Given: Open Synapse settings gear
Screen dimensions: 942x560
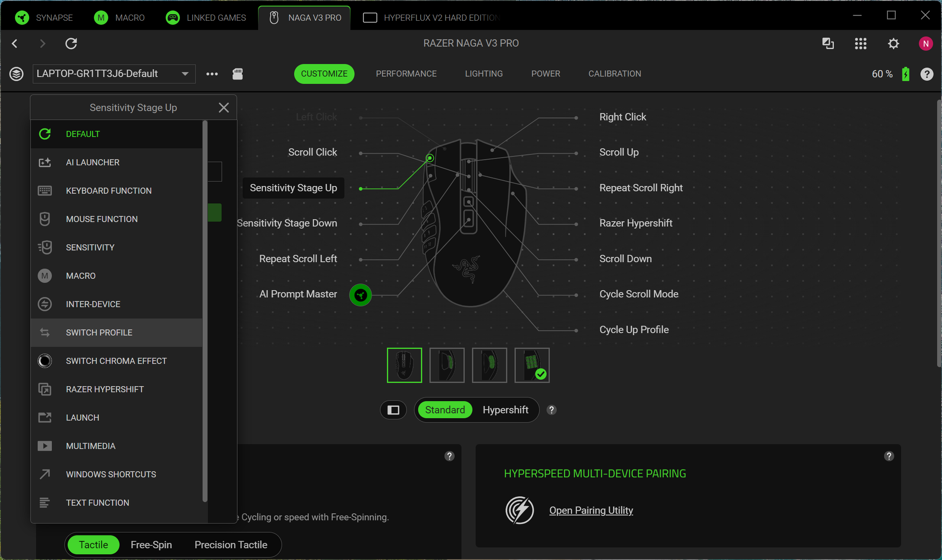Looking at the screenshot, I should click(893, 44).
